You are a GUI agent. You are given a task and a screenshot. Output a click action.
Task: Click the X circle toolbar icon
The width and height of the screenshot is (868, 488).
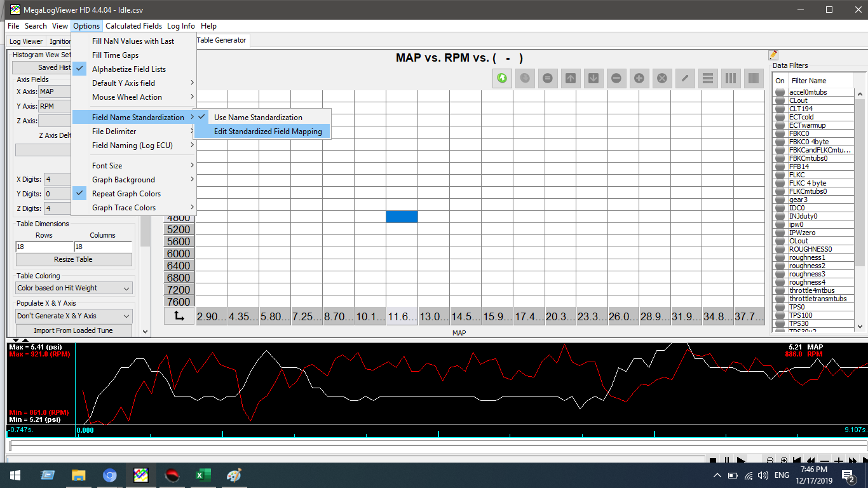(662, 78)
